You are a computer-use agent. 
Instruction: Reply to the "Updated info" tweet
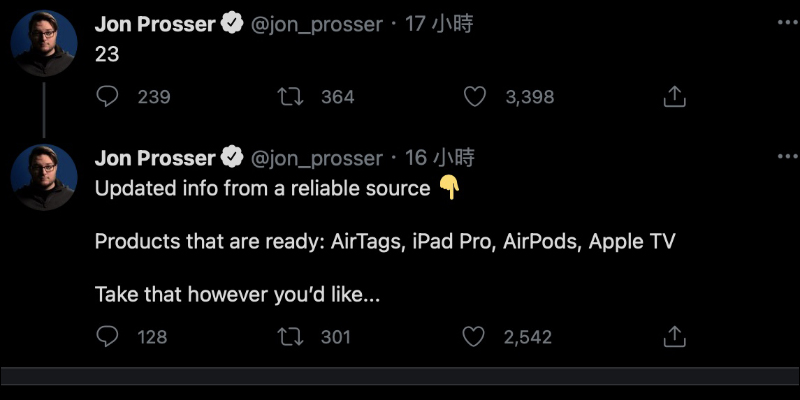(107, 337)
